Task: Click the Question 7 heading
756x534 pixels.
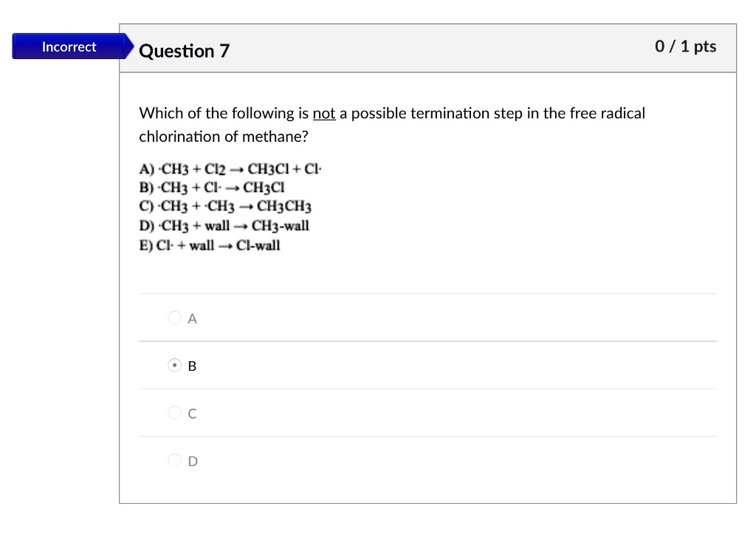Action: 185,51
